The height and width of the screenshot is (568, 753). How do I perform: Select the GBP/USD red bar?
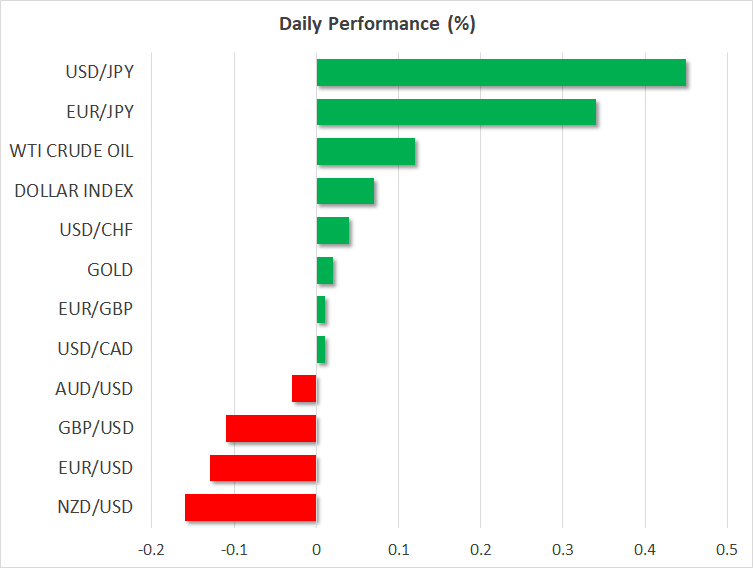(271, 428)
